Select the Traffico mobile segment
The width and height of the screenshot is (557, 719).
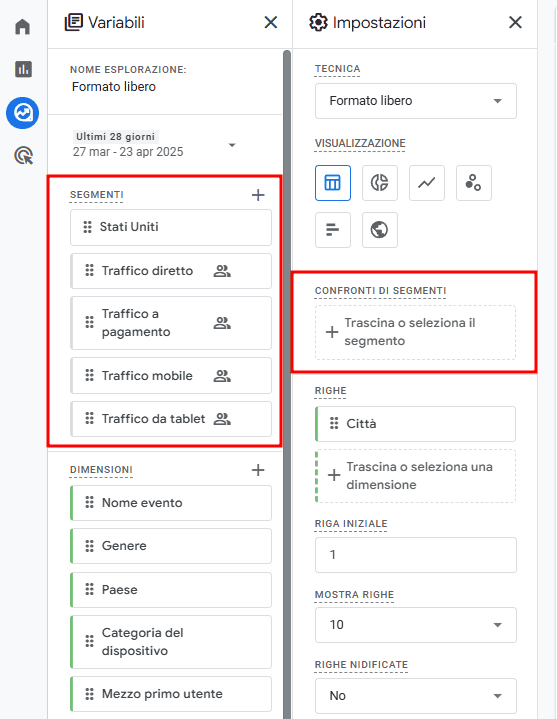[x=171, y=376]
